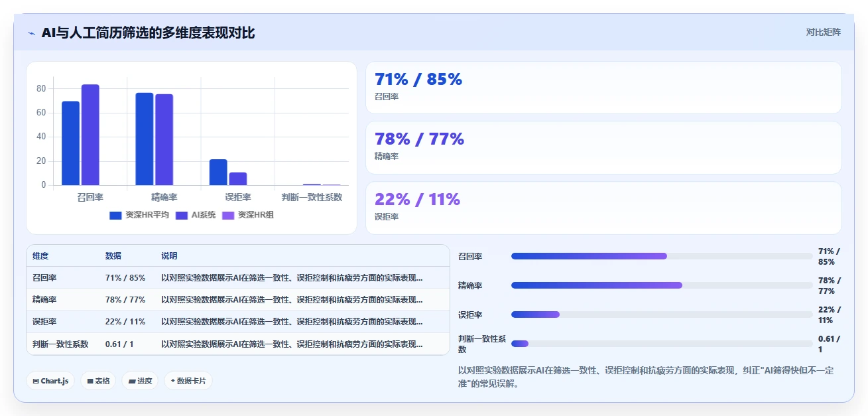The width and height of the screenshot is (868, 416).
Task: Toggle the 资深HR平均 legend item
Action: click(139, 215)
